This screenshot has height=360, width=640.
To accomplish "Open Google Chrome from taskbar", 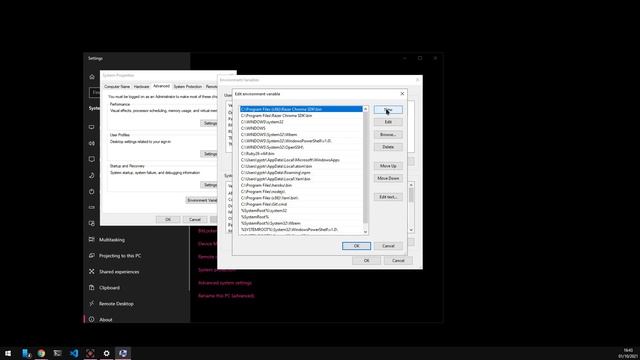I will point(41,353).
